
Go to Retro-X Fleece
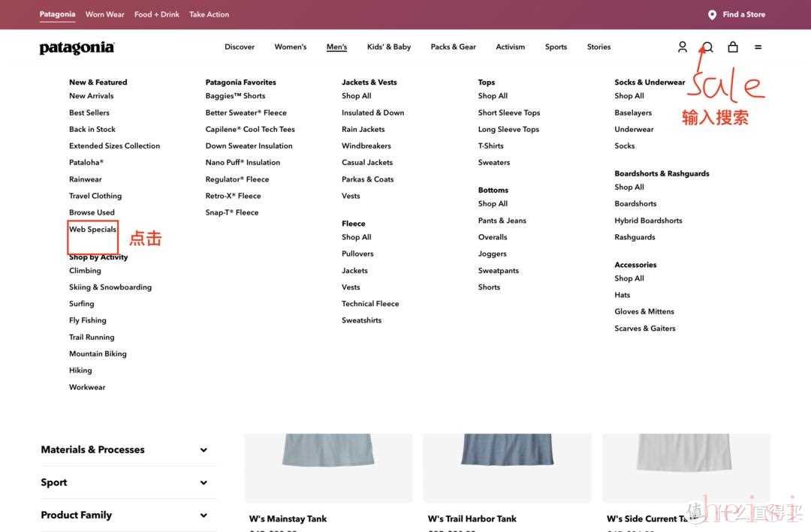click(x=234, y=195)
